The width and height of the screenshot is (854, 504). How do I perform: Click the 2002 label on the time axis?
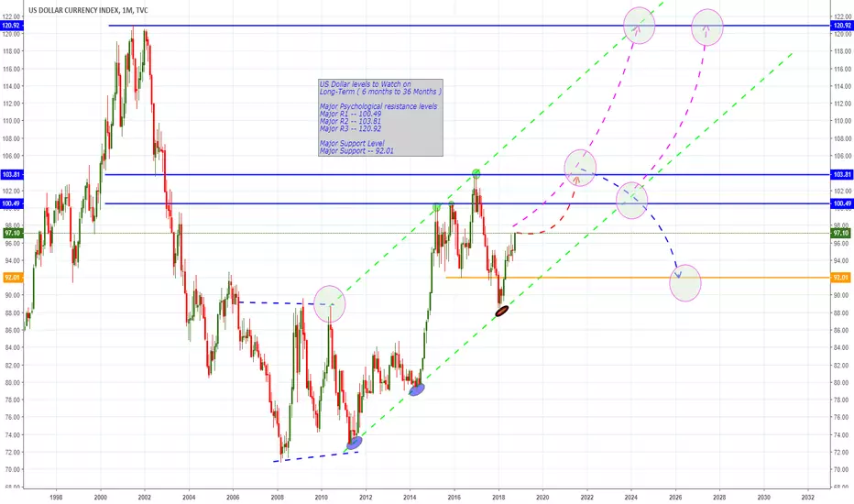145,498
